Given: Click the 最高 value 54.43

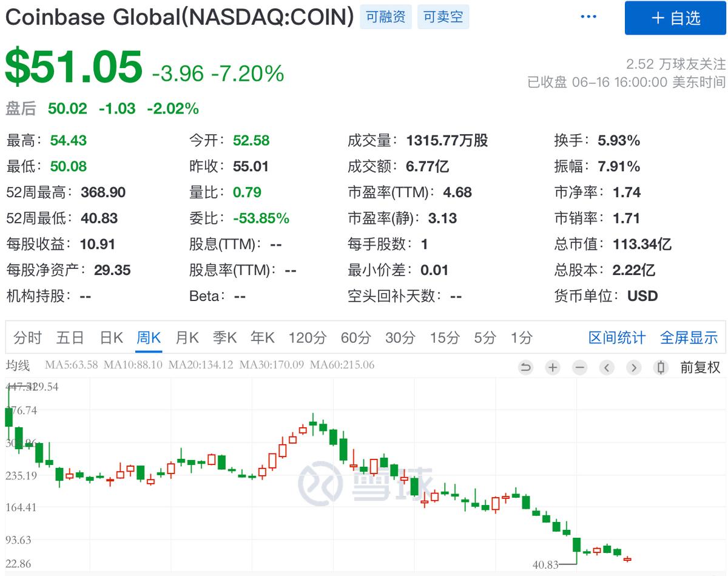Looking at the screenshot, I should [69, 140].
